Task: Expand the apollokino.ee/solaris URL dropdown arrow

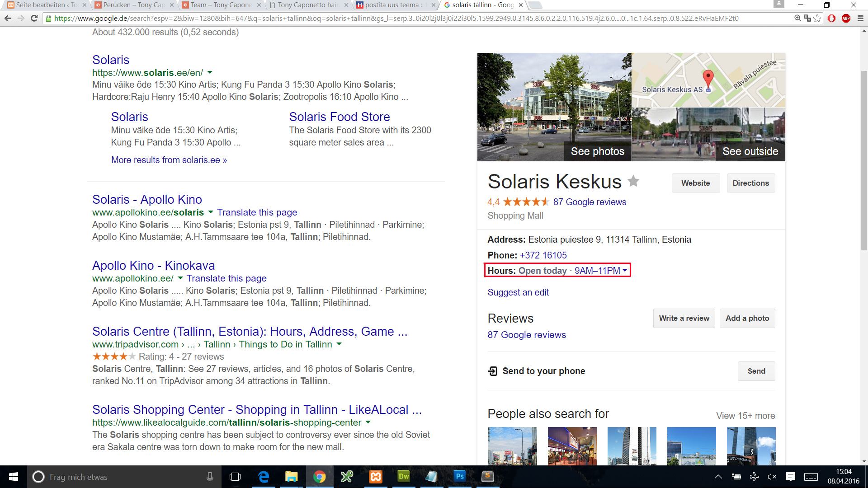Action: click(211, 212)
